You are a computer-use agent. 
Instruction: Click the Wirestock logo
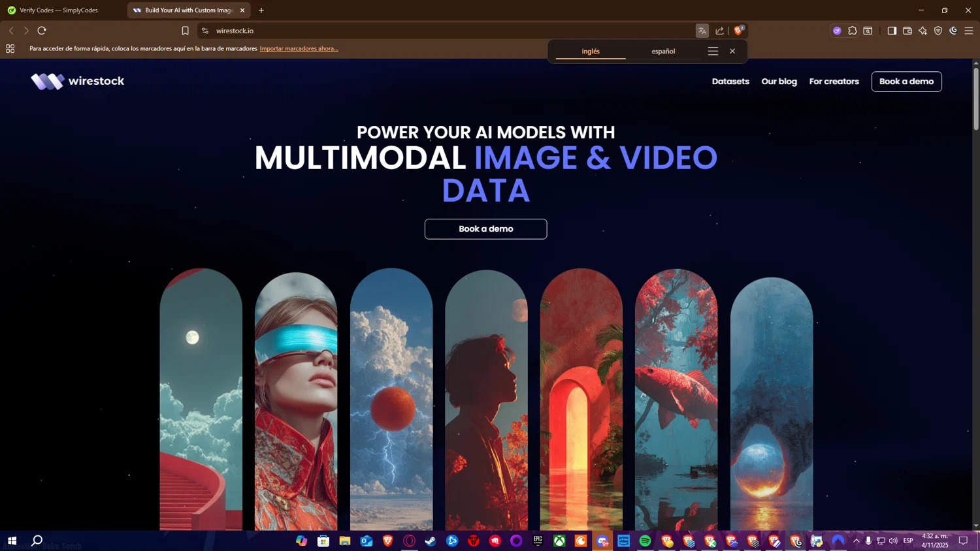point(77,81)
